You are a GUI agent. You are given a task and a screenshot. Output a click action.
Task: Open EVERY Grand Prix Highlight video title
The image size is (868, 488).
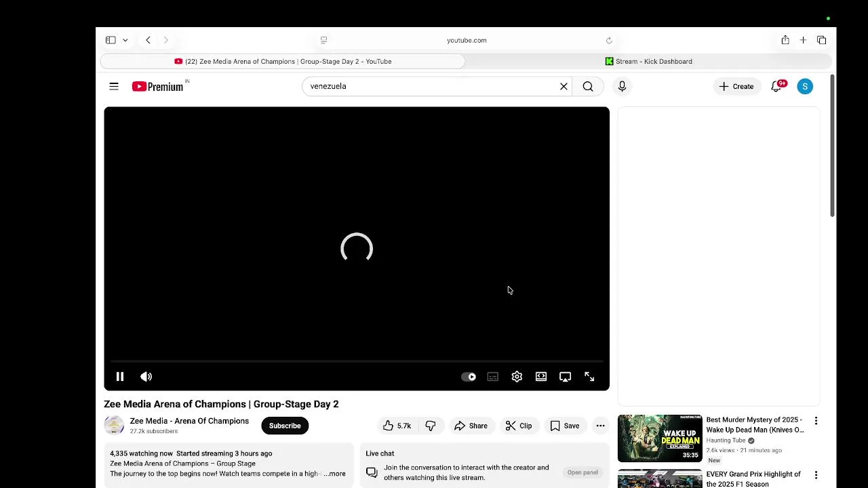point(753,479)
